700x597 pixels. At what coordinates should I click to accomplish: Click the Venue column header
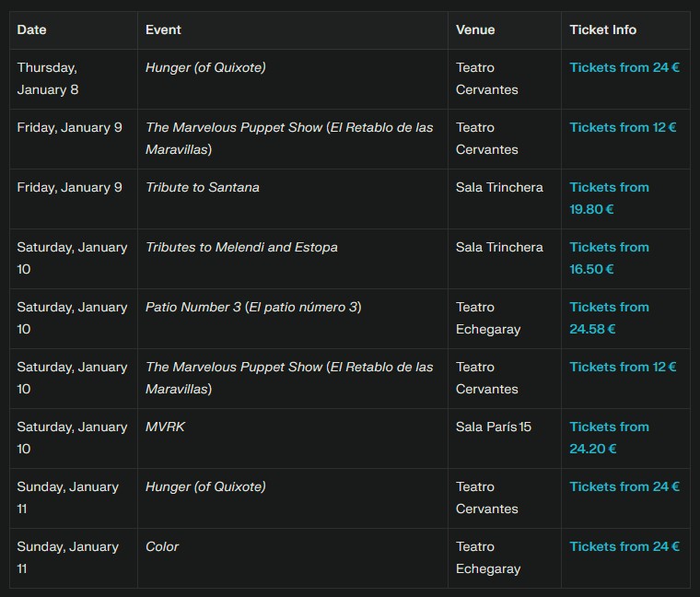(x=475, y=29)
